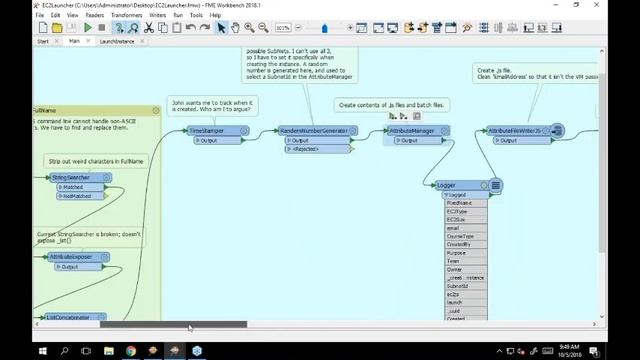Select the SubnetId attribute under Logger

[466, 286]
